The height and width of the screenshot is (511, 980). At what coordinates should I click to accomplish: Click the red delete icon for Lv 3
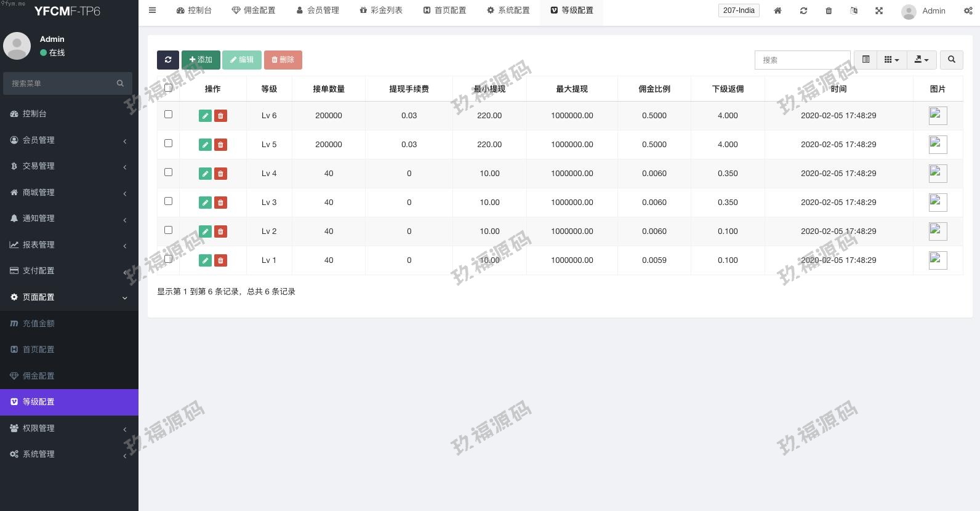click(220, 203)
